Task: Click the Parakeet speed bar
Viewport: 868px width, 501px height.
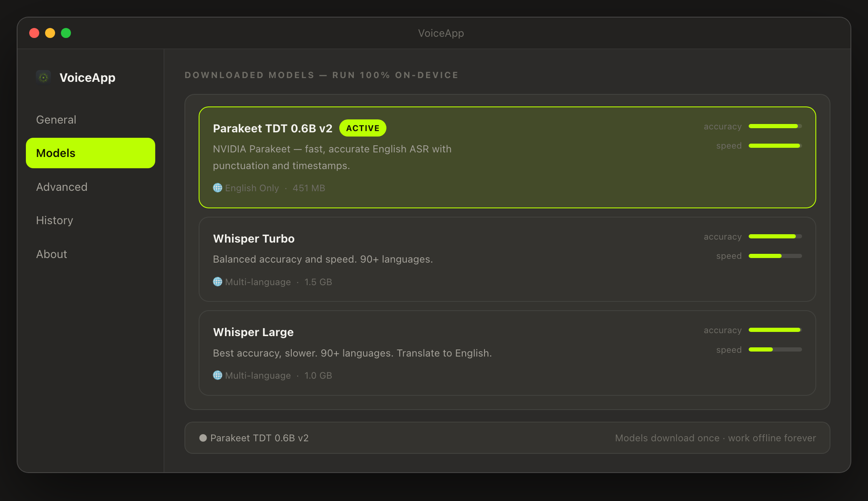Action: [x=775, y=146]
